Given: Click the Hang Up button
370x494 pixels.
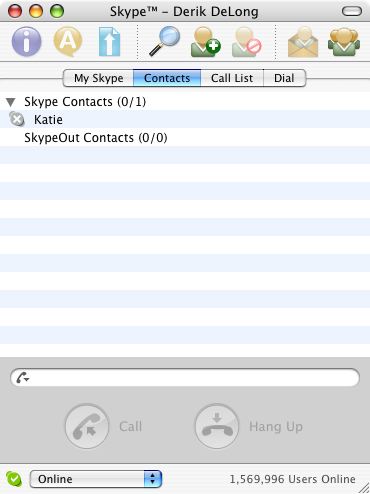Looking at the screenshot, I should point(217,426).
